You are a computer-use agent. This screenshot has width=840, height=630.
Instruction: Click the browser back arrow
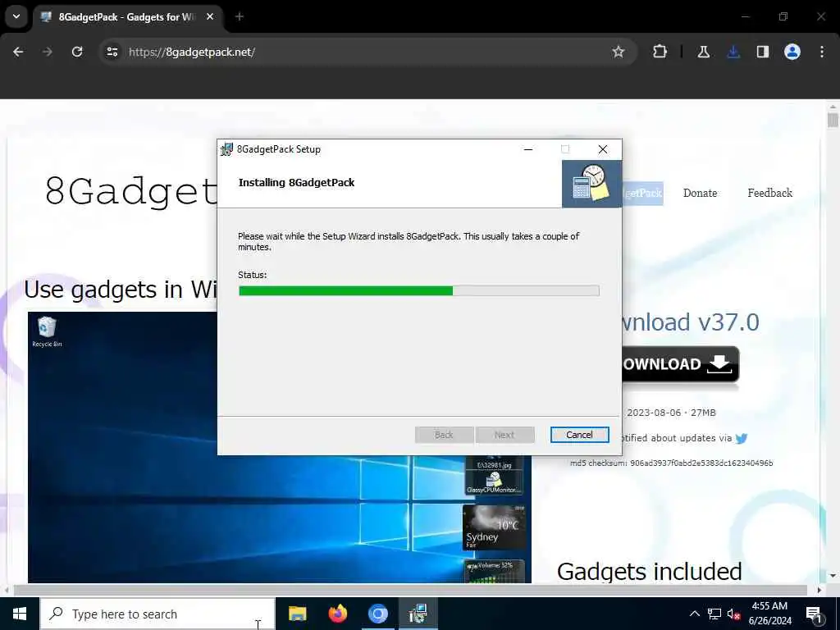click(x=18, y=52)
